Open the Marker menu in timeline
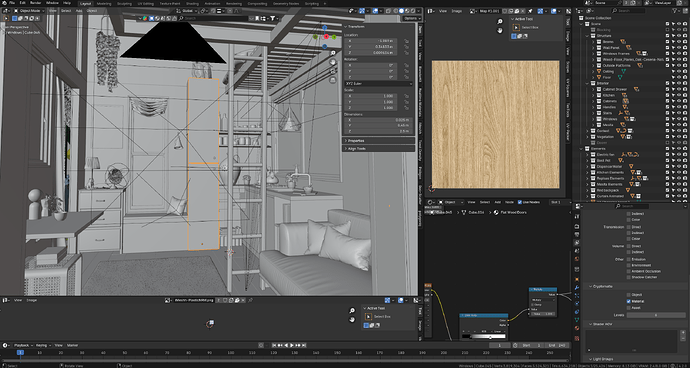The image size is (690, 368). [73, 346]
